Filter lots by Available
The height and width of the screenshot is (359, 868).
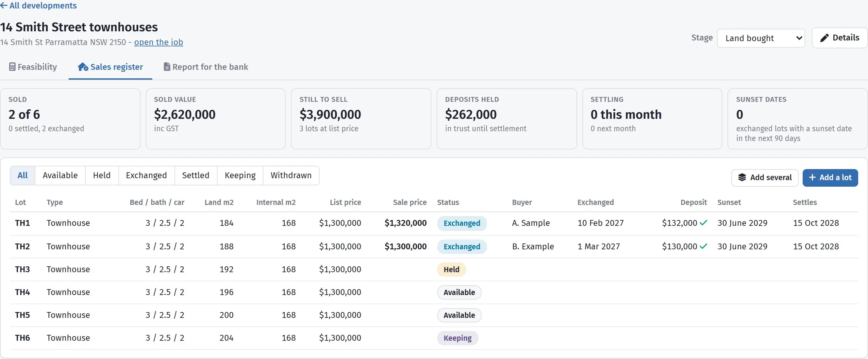(60, 175)
